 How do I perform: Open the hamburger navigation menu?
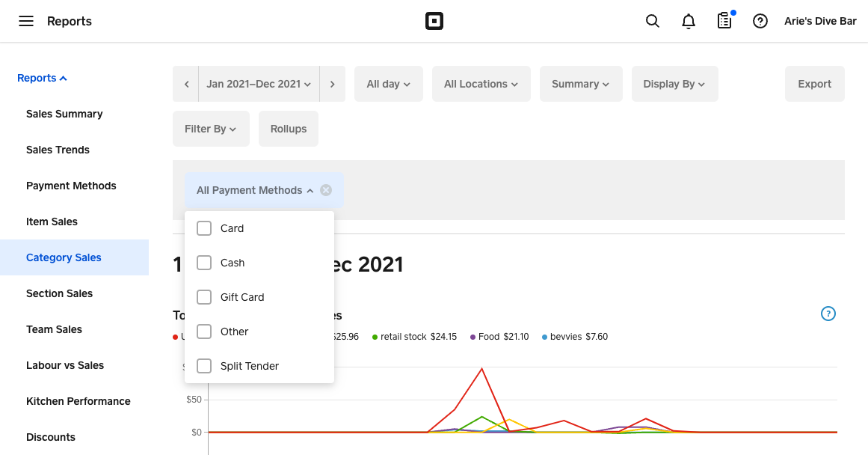(x=26, y=21)
